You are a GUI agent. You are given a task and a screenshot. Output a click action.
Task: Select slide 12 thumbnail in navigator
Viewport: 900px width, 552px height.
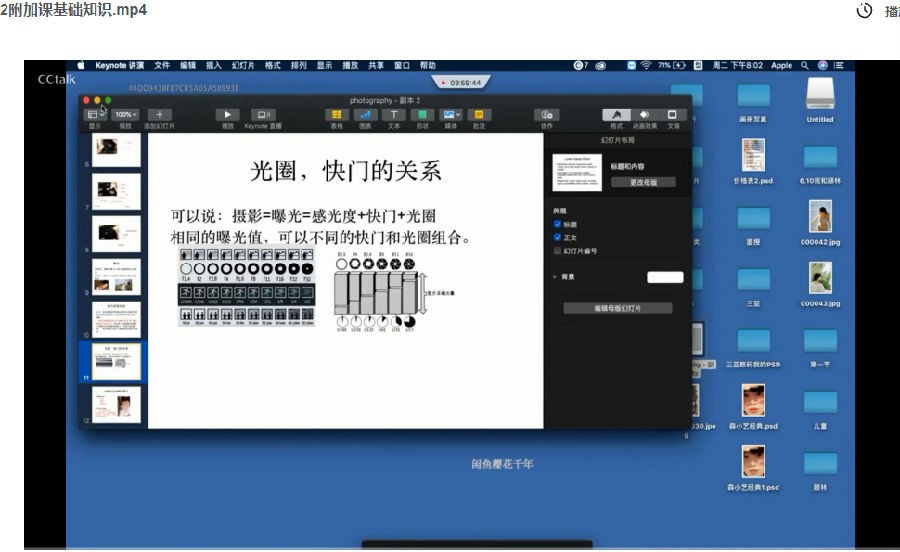[117, 405]
